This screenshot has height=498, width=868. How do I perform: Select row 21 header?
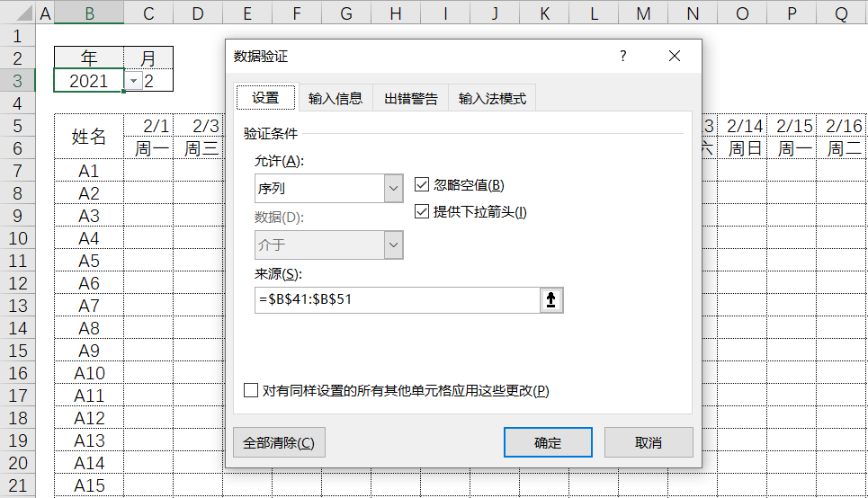[17, 485]
